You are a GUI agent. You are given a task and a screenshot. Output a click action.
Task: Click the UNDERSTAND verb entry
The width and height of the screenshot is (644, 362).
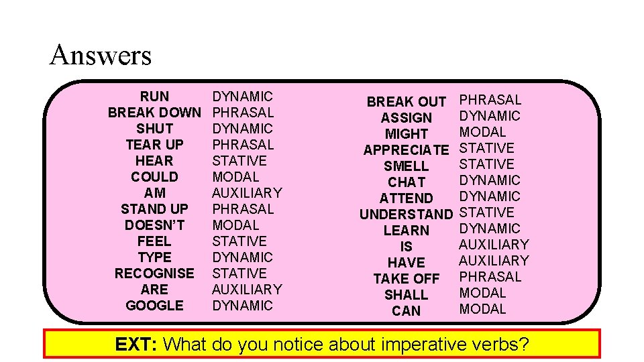406,215
